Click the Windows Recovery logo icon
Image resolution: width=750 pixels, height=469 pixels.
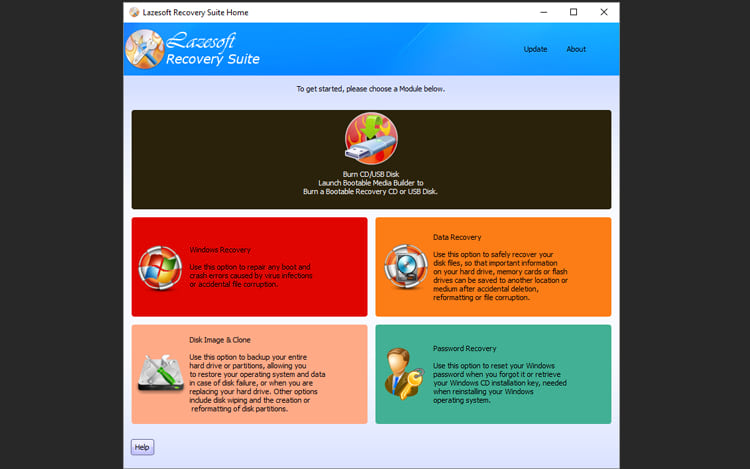click(160, 267)
